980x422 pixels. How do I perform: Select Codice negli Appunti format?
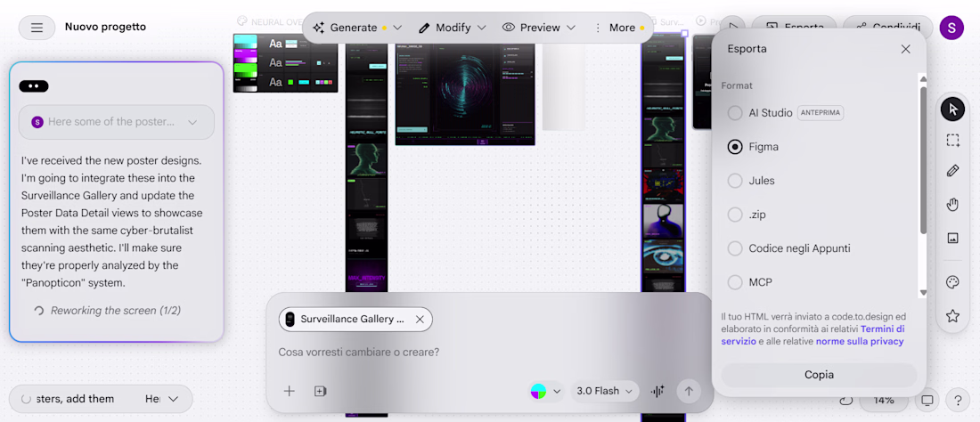click(735, 248)
